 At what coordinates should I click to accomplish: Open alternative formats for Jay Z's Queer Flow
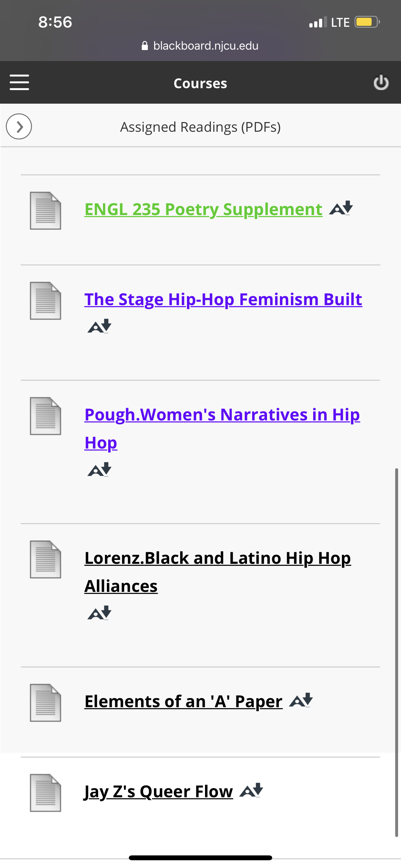(x=252, y=790)
